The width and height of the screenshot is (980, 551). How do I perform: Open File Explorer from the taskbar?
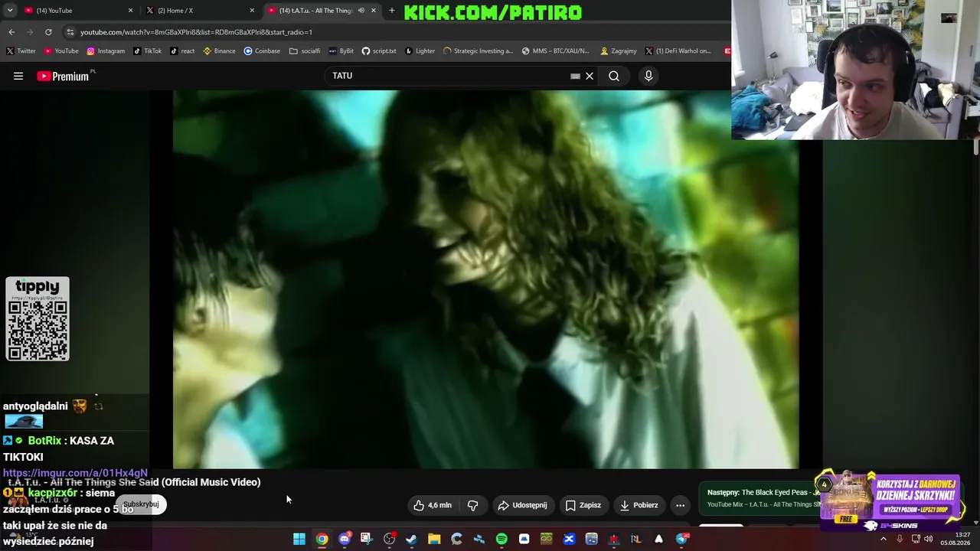coord(434,539)
